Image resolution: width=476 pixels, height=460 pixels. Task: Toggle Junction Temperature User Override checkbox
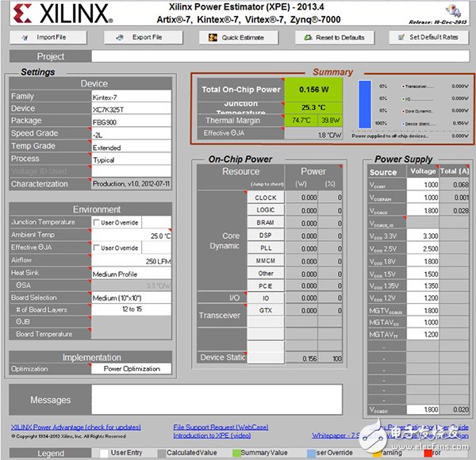pyautogui.click(x=97, y=223)
